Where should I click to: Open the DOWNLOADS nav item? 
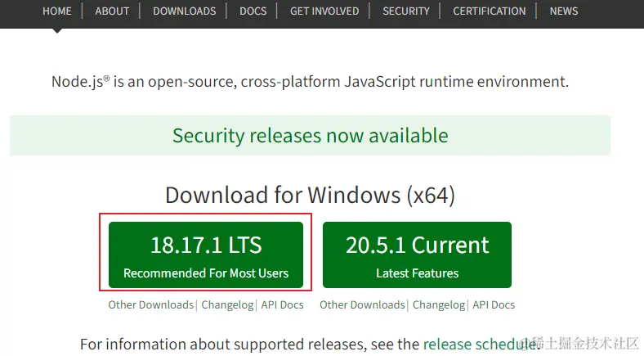(185, 11)
